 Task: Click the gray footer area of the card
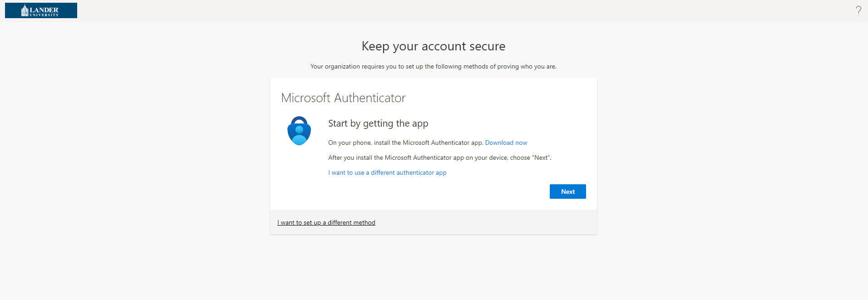(477, 222)
